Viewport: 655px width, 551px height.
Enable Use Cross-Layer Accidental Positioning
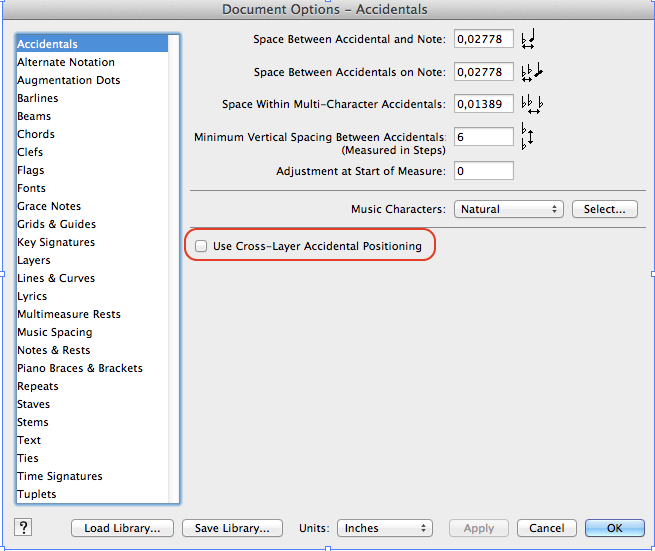(202, 246)
